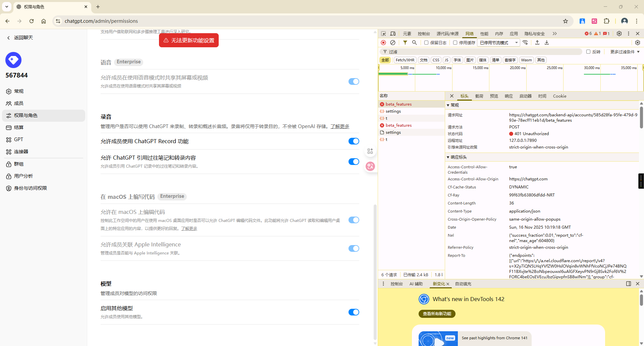Open DevTools settings gear icon
This screenshot has width=644, height=346.
(x=619, y=34)
